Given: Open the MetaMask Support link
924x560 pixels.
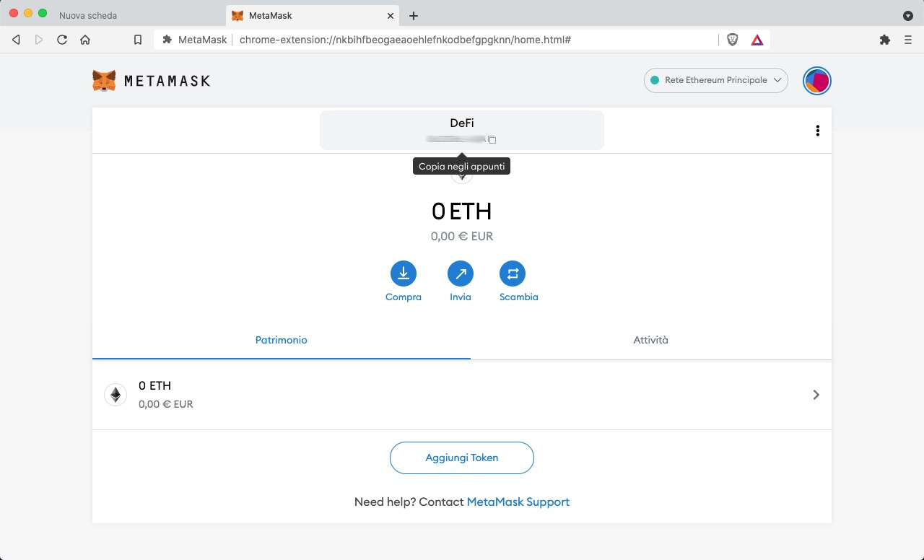Looking at the screenshot, I should pyautogui.click(x=518, y=502).
